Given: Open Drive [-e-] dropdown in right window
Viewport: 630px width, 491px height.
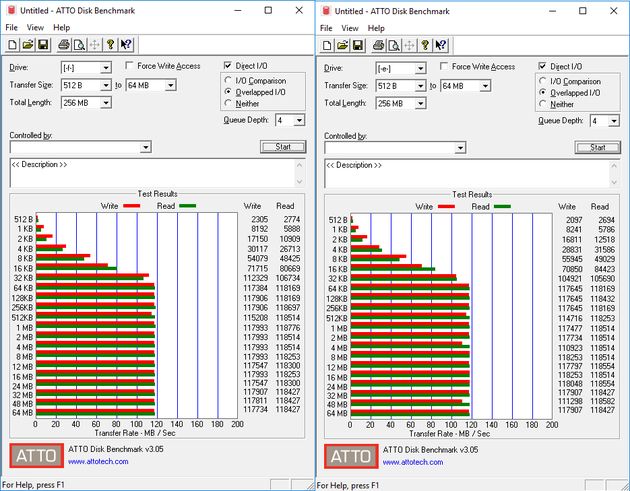Looking at the screenshot, I should click(420, 68).
